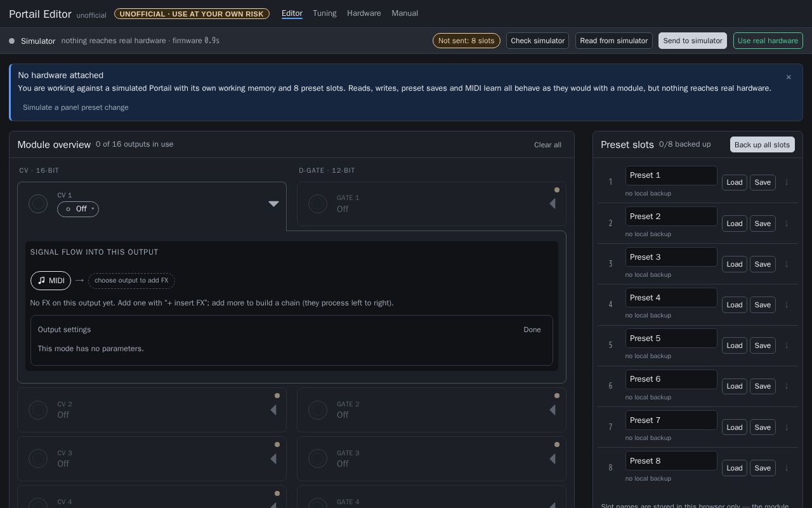Open the Editor tab
This screenshot has height=508, width=812.
292,13
